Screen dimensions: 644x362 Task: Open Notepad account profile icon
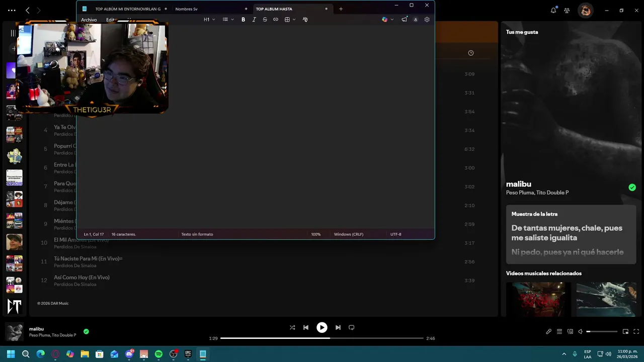tap(416, 20)
